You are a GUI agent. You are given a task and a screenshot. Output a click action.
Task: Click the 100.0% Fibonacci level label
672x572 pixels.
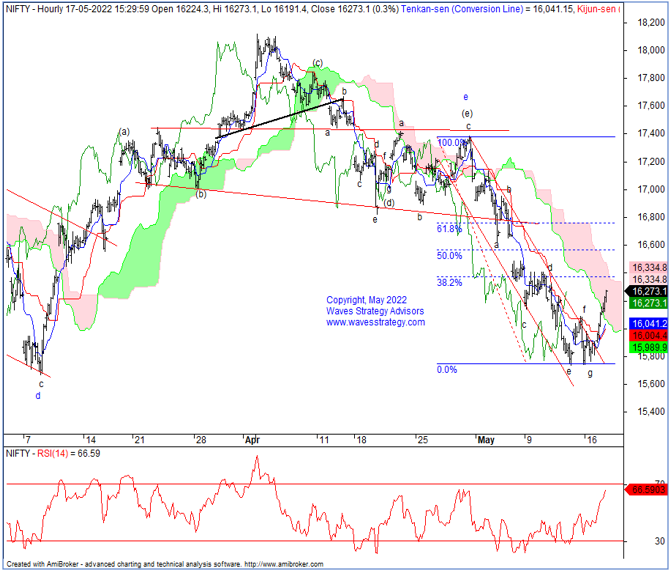tap(453, 143)
